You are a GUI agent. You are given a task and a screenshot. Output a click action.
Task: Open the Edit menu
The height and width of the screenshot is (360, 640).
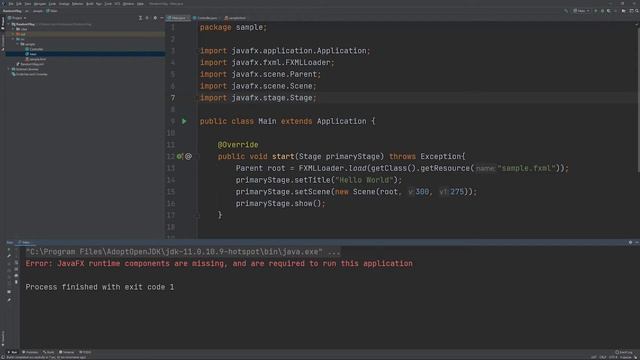click(19, 4)
